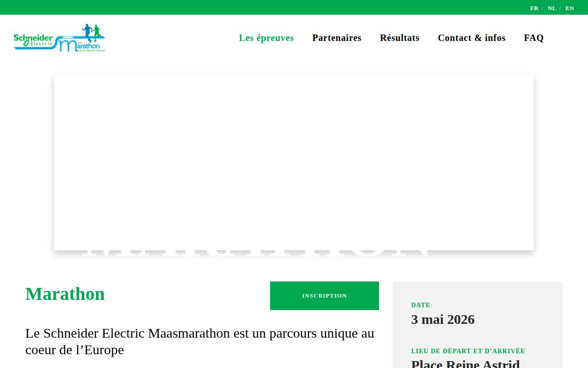
Task: Click the Lieu de départ et d'arrivée label
Action: tap(468, 351)
